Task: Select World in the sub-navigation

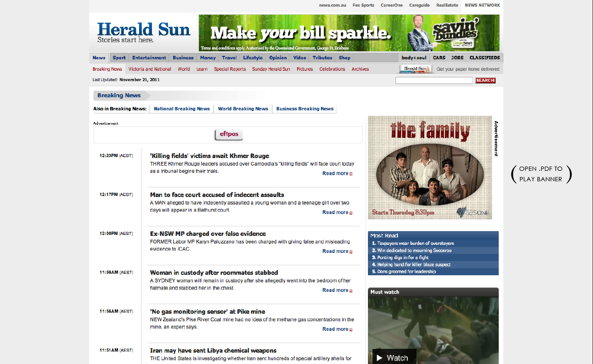Action: 184,69
